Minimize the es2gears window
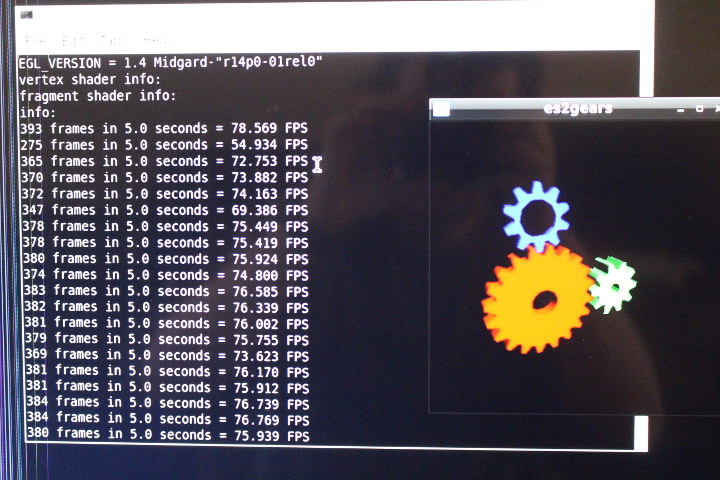The height and width of the screenshot is (480, 720). pos(681,110)
